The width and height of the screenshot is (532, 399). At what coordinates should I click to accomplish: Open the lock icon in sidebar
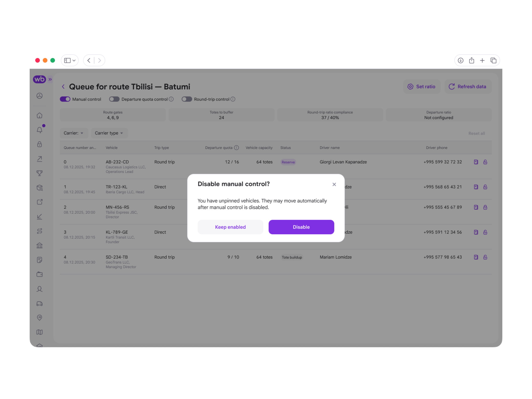coord(39,145)
